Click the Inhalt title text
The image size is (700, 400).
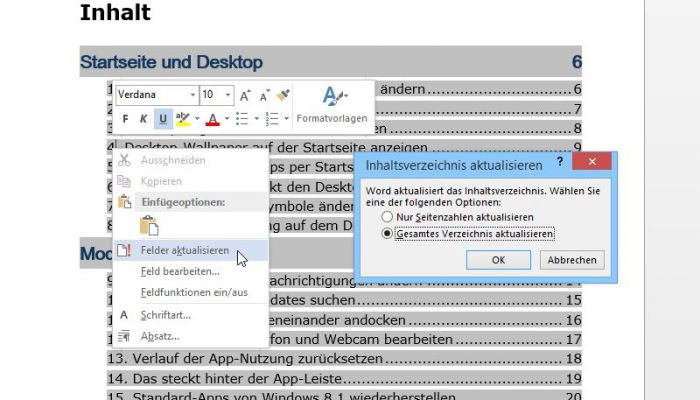pos(115,12)
